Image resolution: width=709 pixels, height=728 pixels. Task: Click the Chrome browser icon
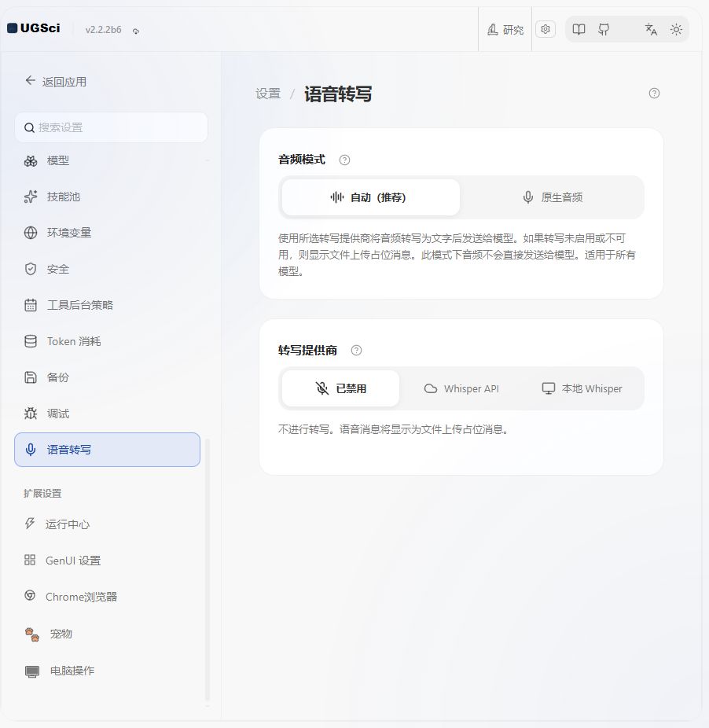click(x=30, y=595)
